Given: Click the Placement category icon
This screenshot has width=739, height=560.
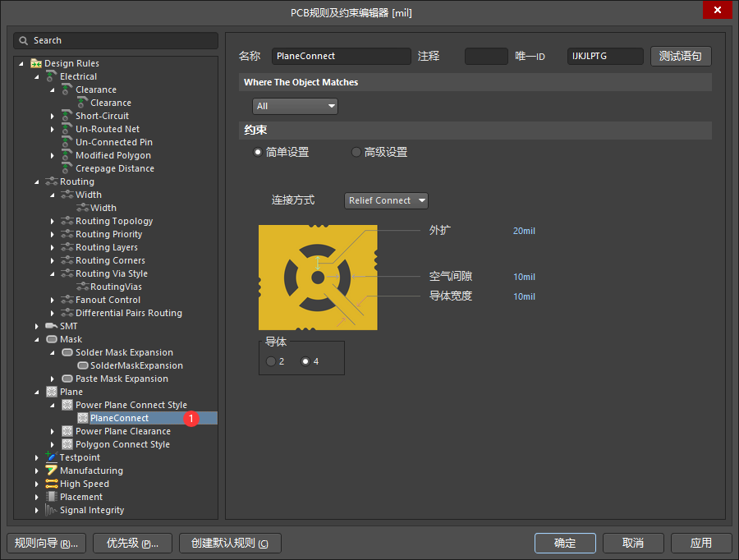Looking at the screenshot, I should 52,496.
